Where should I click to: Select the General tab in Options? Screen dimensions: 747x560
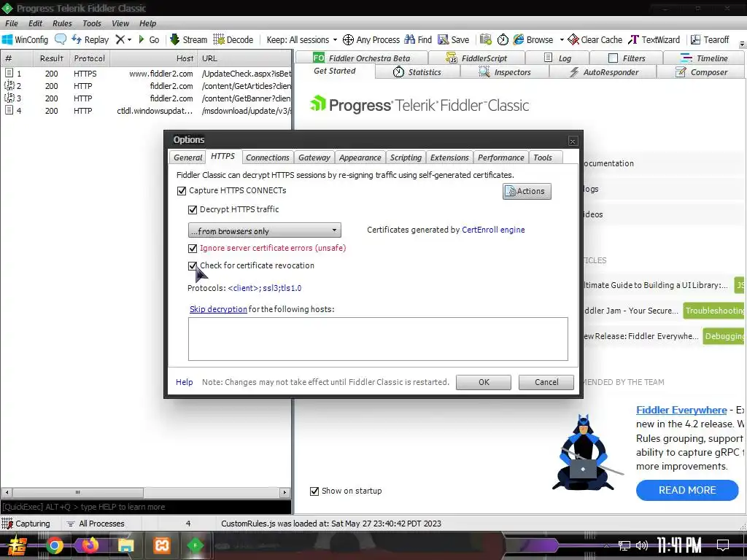coord(187,157)
